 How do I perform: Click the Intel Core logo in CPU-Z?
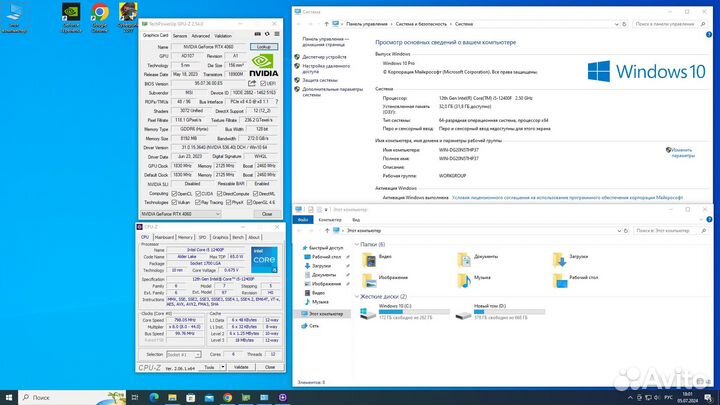coord(264,260)
